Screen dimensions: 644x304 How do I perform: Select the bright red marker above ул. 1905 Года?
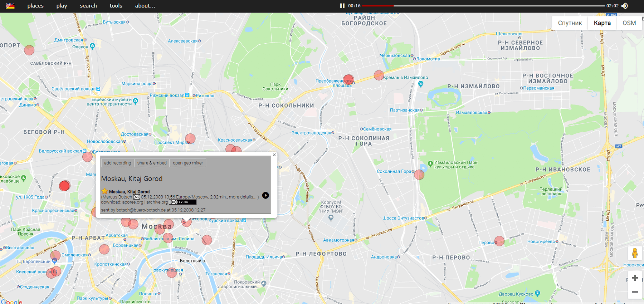pyautogui.click(x=64, y=186)
